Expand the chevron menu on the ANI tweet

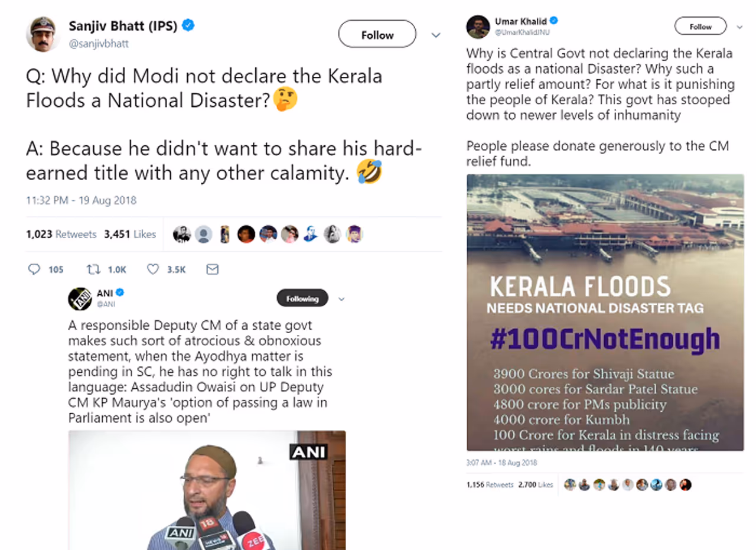[341, 300]
